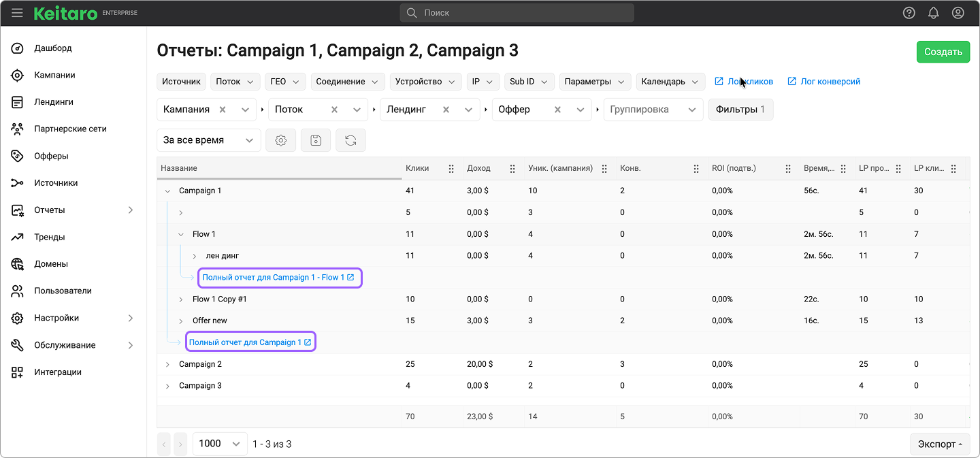Open column menu for Клики column
Screen dimensions: 980x458
point(451,169)
